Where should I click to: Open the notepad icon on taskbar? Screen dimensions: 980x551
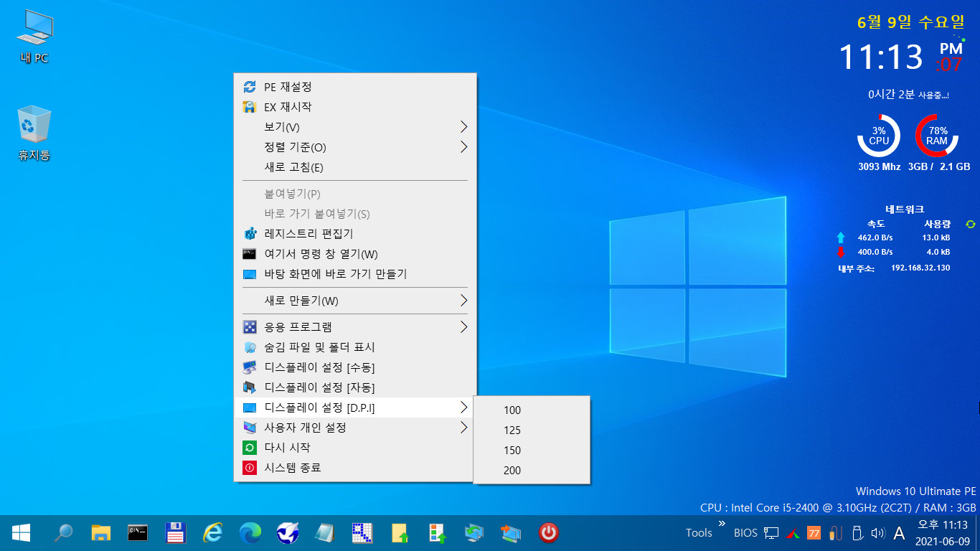[x=325, y=532]
